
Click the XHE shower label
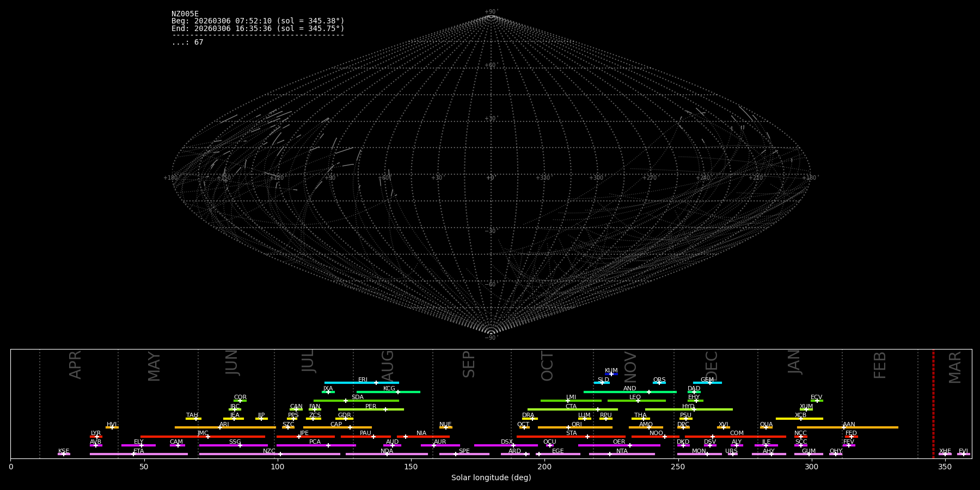click(x=945, y=451)
